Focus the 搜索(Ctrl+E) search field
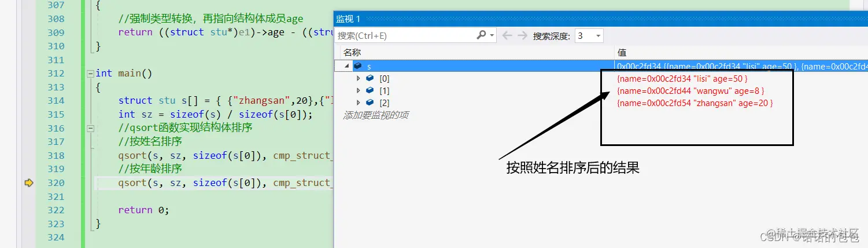Screen dimensions: 868x248 406,35
